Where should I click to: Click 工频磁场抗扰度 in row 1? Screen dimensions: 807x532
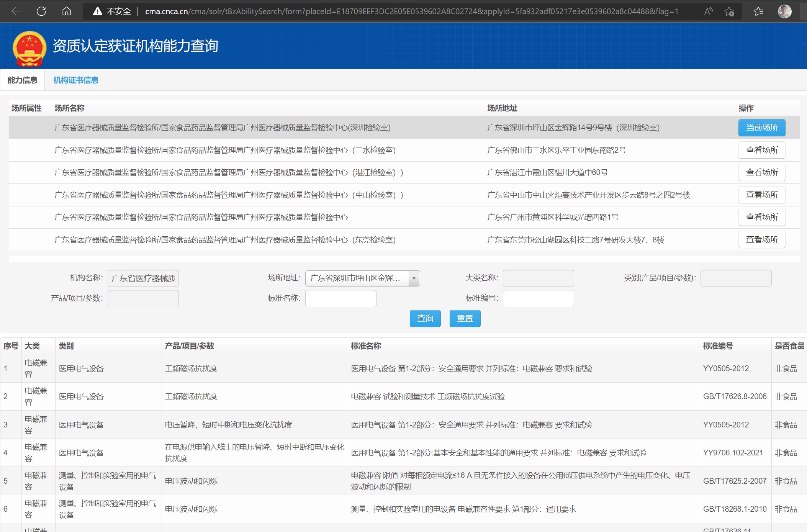(x=191, y=368)
